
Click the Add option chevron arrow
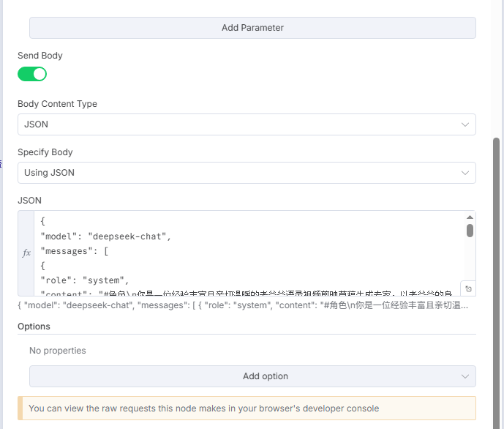pyautogui.click(x=465, y=376)
